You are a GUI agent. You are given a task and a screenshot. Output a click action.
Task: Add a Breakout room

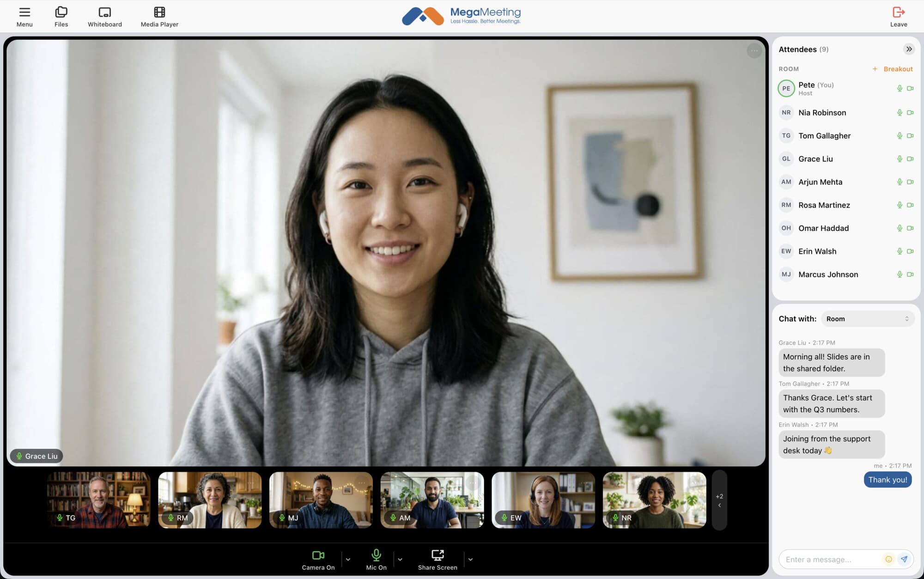(x=892, y=69)
